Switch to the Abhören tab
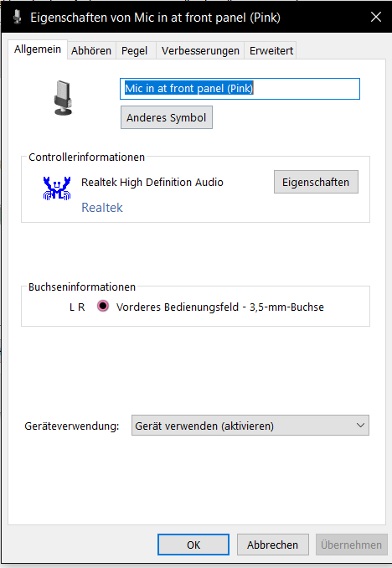The image size is (392, 568). pos(91,51)
